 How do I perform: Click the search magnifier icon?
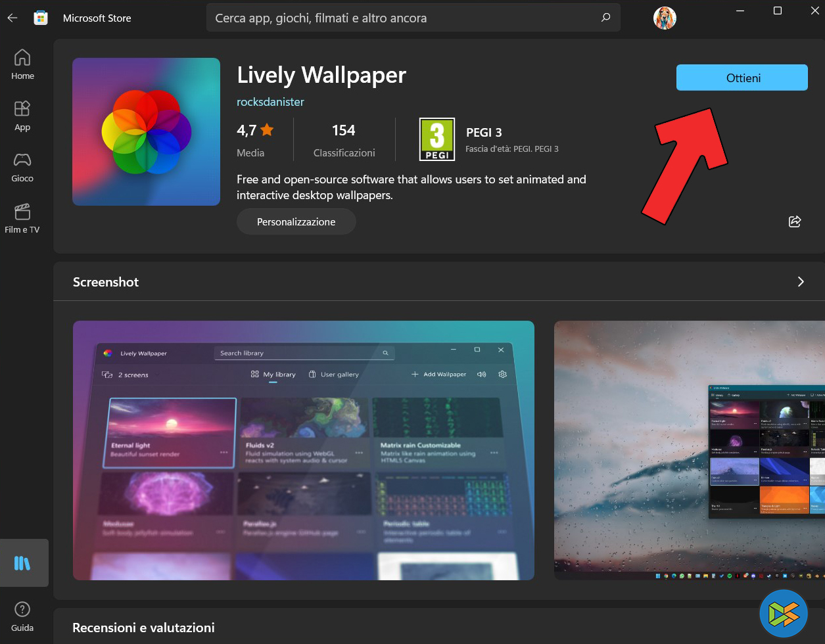(x=606, y=18)
